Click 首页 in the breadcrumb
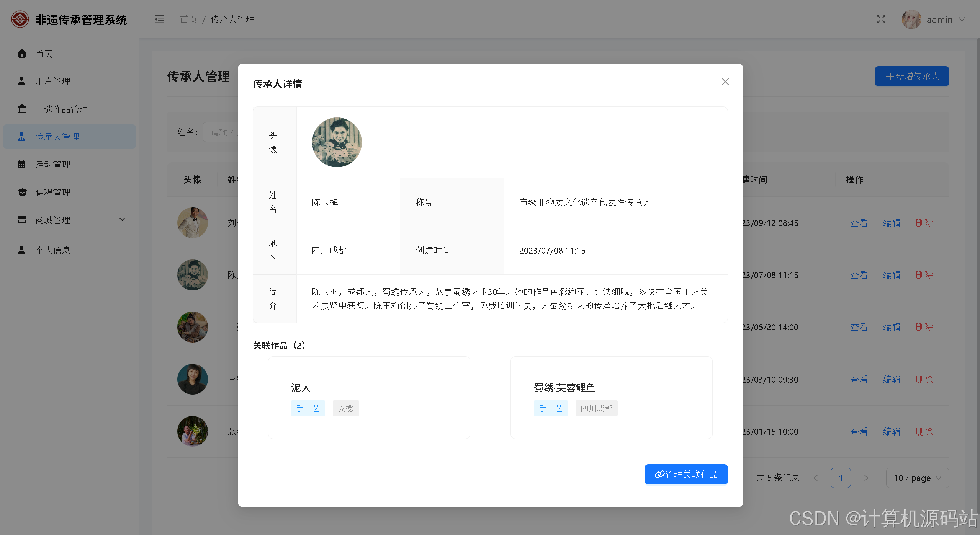Image resolution: width=980 pixels, height=535 pixels. click(188, 19)
